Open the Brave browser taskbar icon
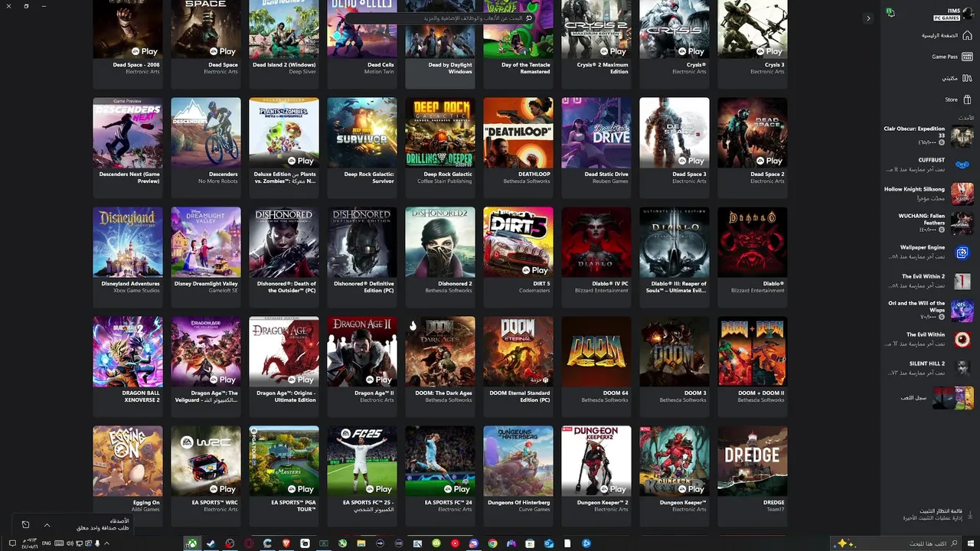The width and height of the screenshot is (980, 551). 286,543
